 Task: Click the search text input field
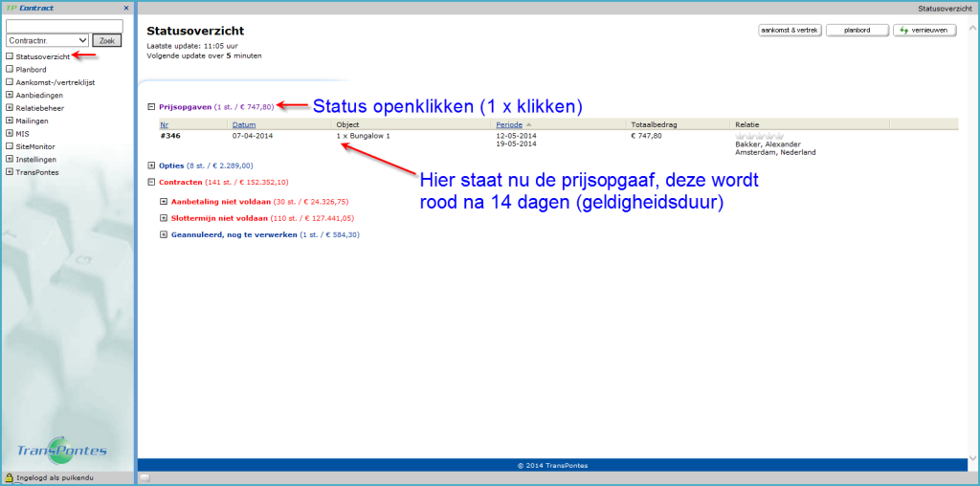[64, 26]
